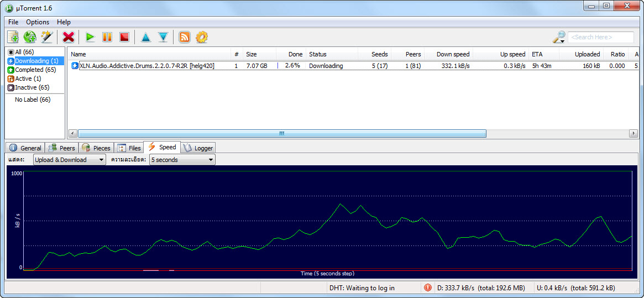The height and width of the screenshot is (298, 644).
Task: Sort by the Peers column header
Action: (407, 54)
